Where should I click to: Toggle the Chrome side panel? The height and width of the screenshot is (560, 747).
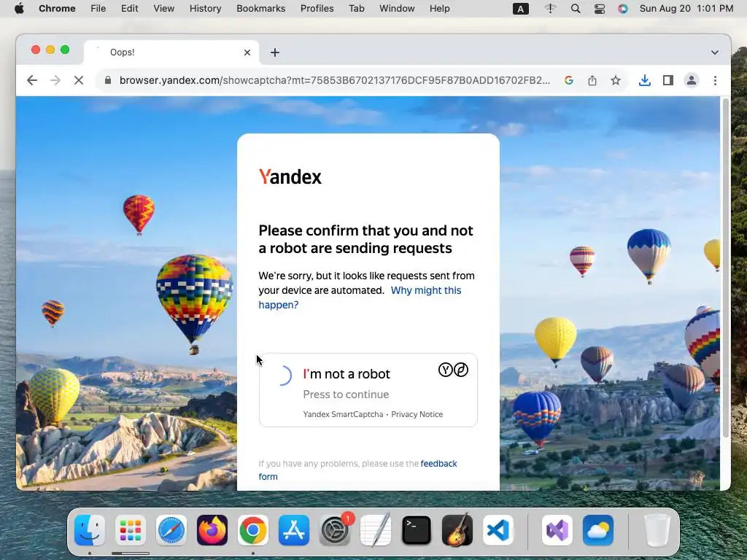[x=668, y=80]
